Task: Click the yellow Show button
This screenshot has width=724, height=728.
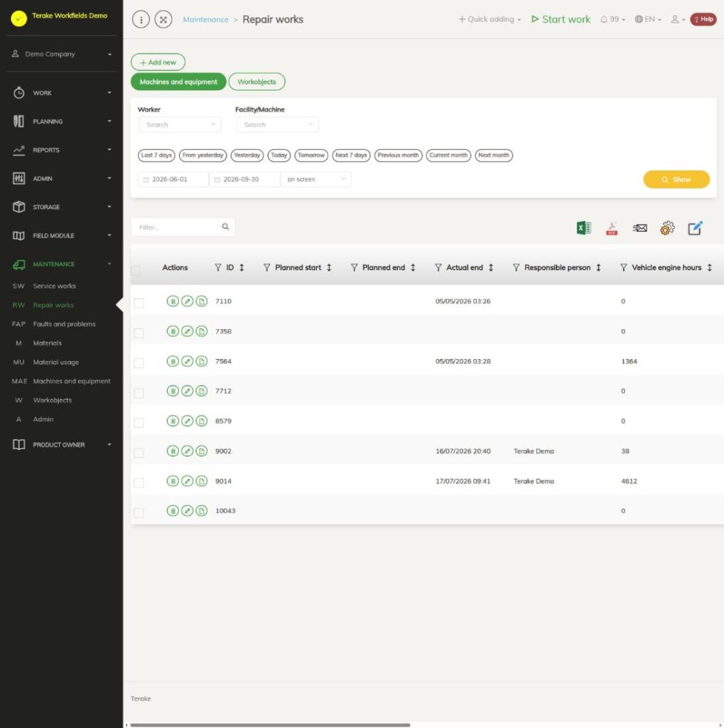Action: coord(676,180)
